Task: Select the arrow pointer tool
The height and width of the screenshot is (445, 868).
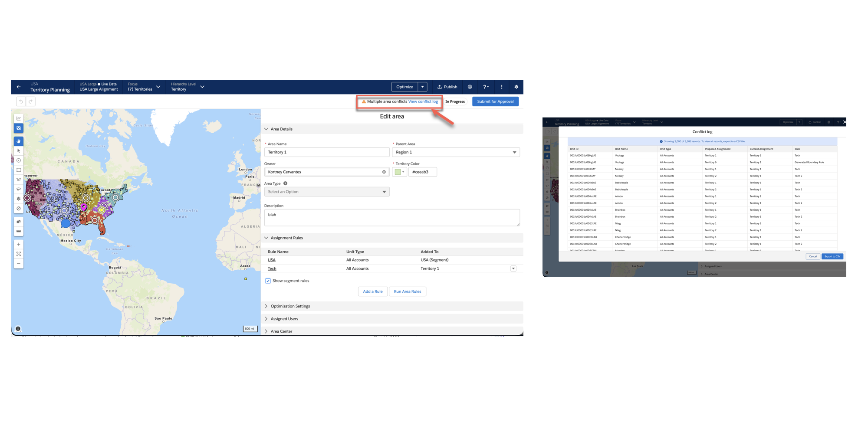Action: click(x=19, y=151)
